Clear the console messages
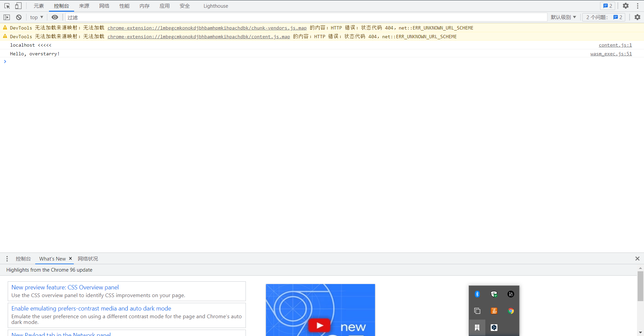644x336 pixels. click(x=18, y=17)
